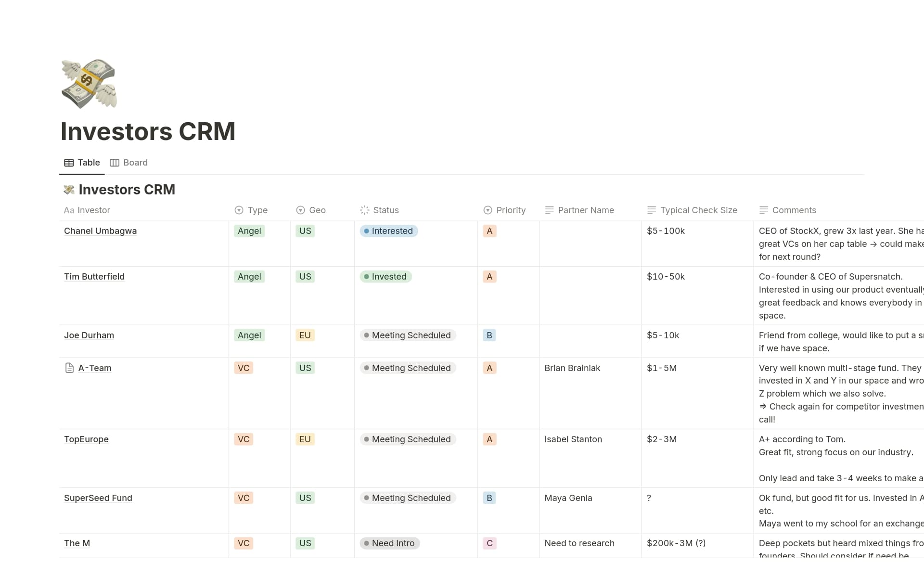Click the page icon next to A-Team
The image size is (924, 577).
(x=69, y=368)
